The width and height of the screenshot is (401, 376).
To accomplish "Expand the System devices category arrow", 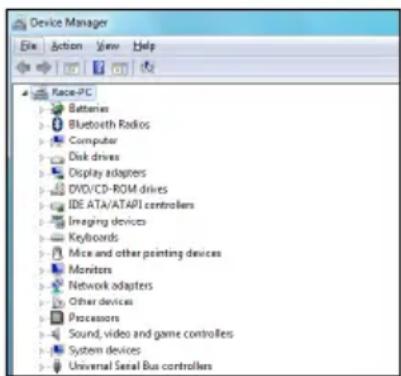I will coord(41,351).
